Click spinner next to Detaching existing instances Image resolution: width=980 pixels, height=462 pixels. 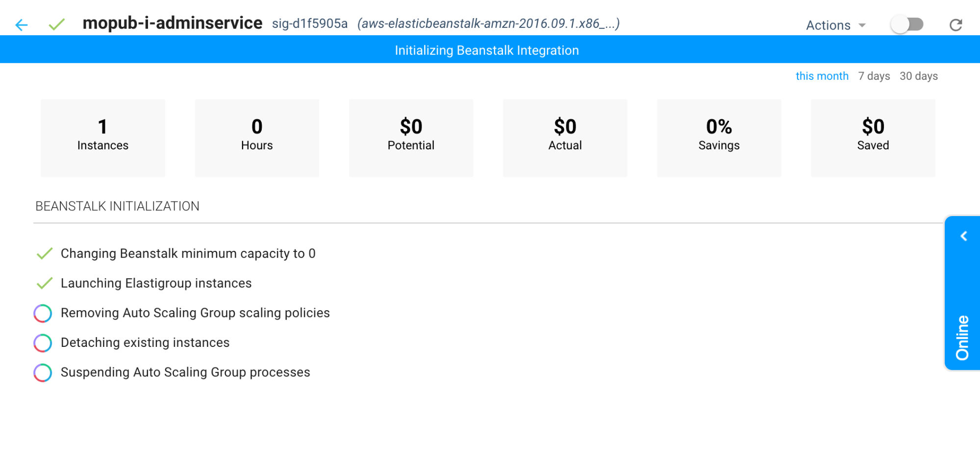pyautogui.click(x=43, y=343)
